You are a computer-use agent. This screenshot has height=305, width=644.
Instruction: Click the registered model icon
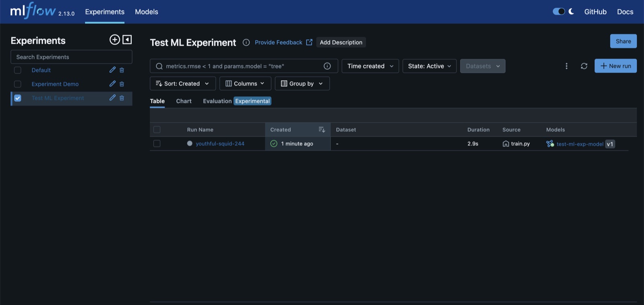coord(550,143)
